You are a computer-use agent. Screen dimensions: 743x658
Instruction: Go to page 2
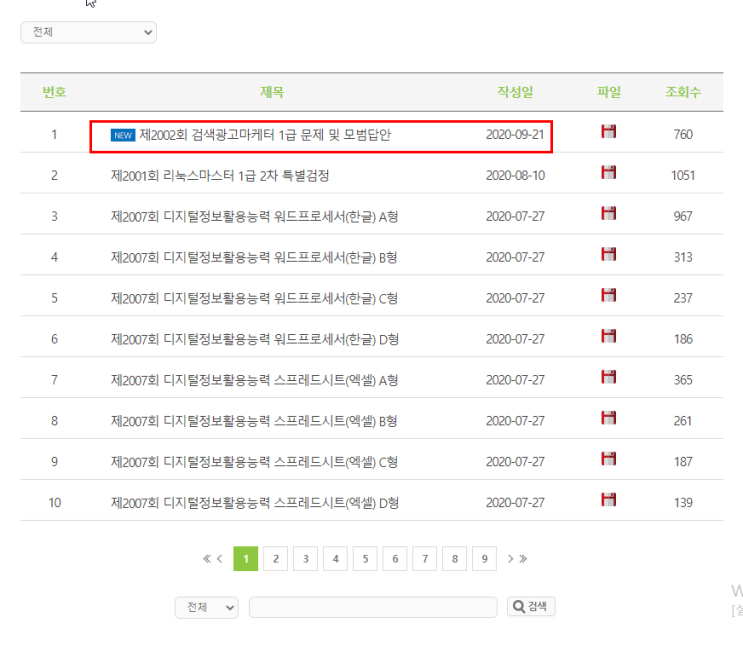276,559
